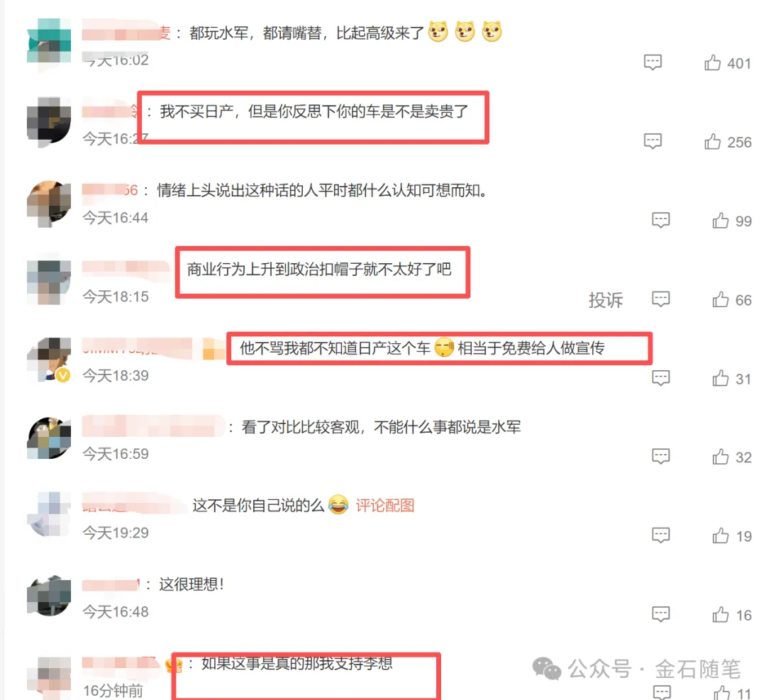The image size is (766, 700).
Task: Reply to the 今天18:39 comment
Action: (660, 378)
